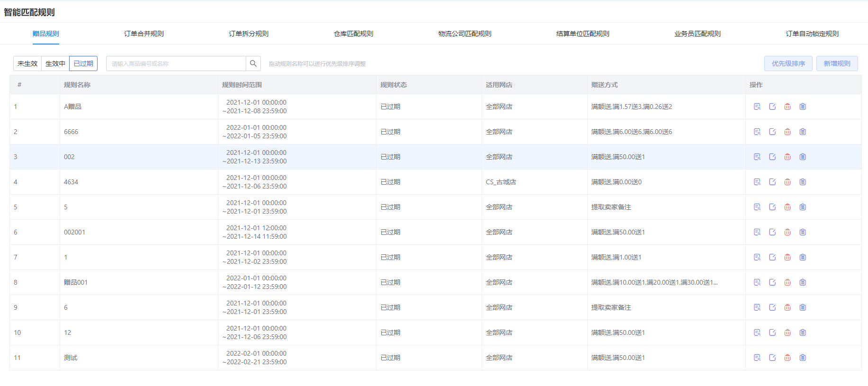Go to 物流公司匹配规则 tab
This screenshot has width=868, height=386.
pos(465,34)
